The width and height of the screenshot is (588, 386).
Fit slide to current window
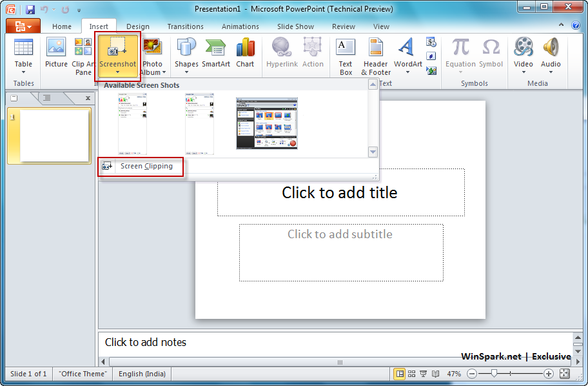coord(564,374)
